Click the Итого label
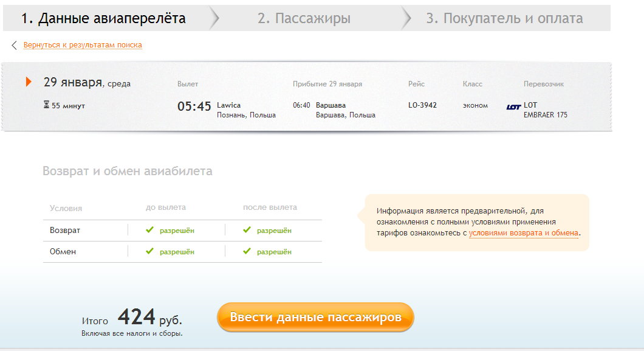 pyautogui.click(x=95, y=321)
